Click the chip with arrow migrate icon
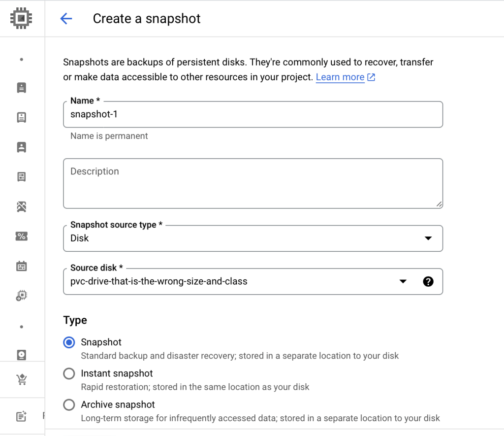The width and height of the screenshot is (504, 436). (x=21, y=296)
